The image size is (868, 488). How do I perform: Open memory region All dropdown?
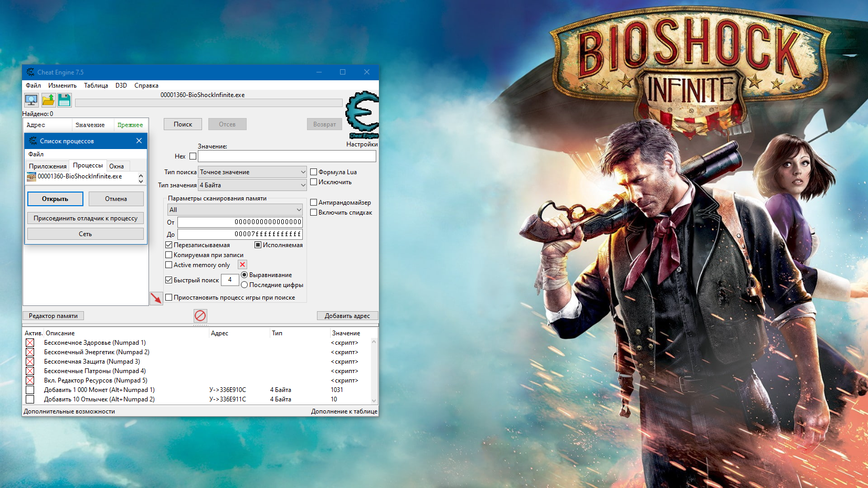(235, 210)
